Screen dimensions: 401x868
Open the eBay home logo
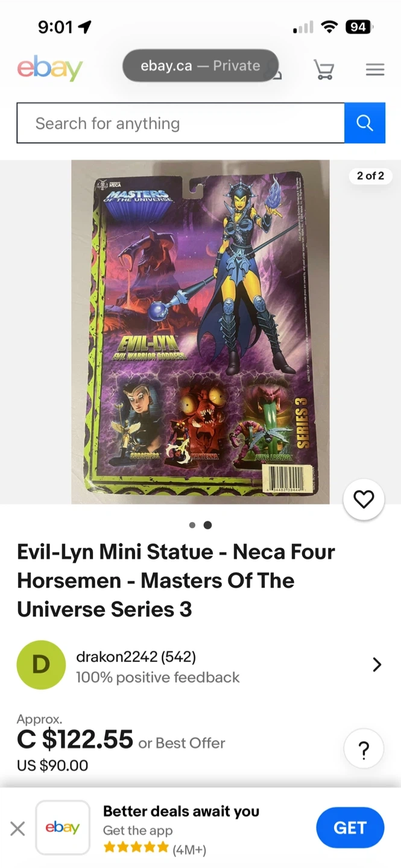point(50,69)
